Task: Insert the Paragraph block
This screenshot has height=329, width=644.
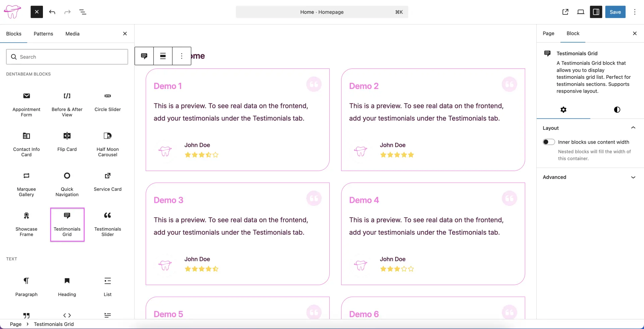Action: [26, 287]
